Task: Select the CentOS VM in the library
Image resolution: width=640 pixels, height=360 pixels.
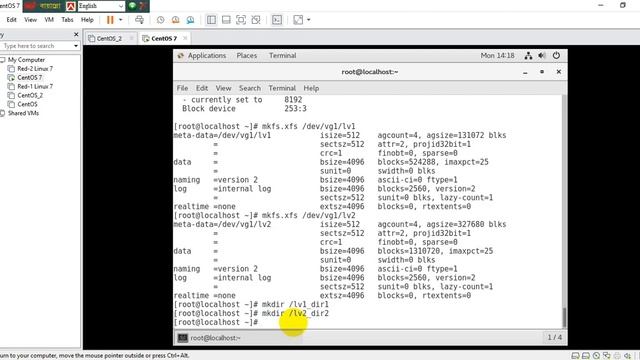Action: [x=27, y=104]
